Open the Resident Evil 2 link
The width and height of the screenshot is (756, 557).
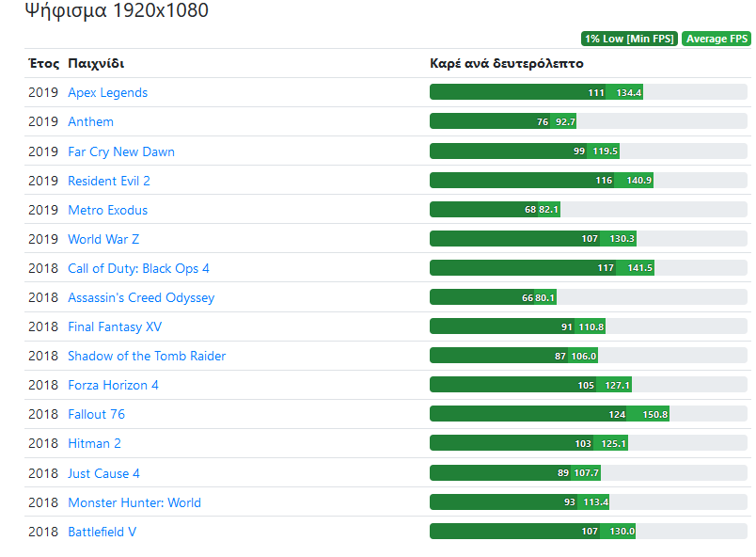(x=109, y=181)
